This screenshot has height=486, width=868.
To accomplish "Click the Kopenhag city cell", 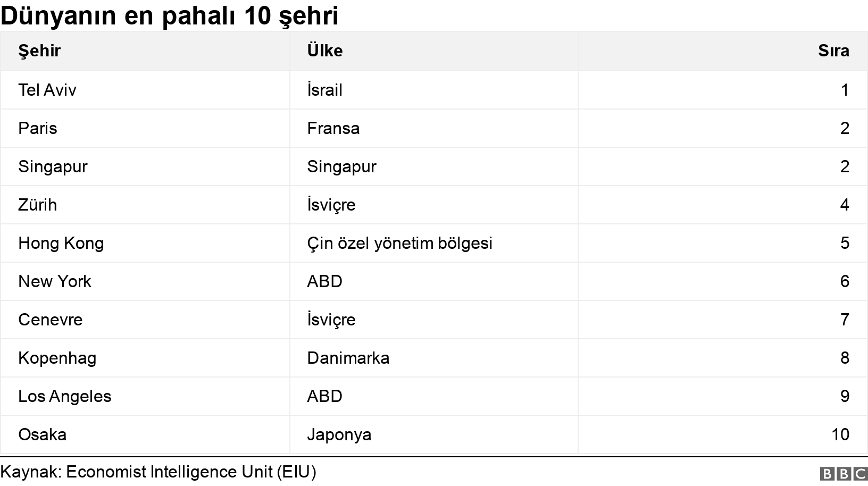I will (145, 358).
